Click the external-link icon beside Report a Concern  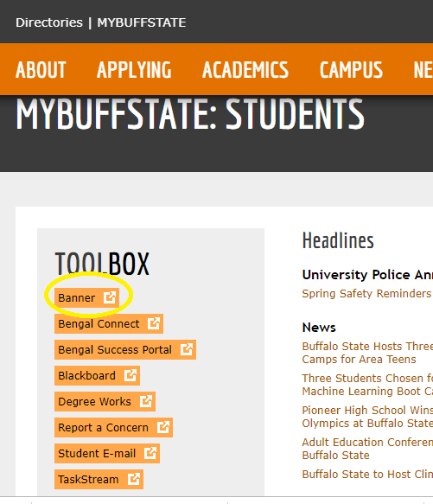(163, 427)
